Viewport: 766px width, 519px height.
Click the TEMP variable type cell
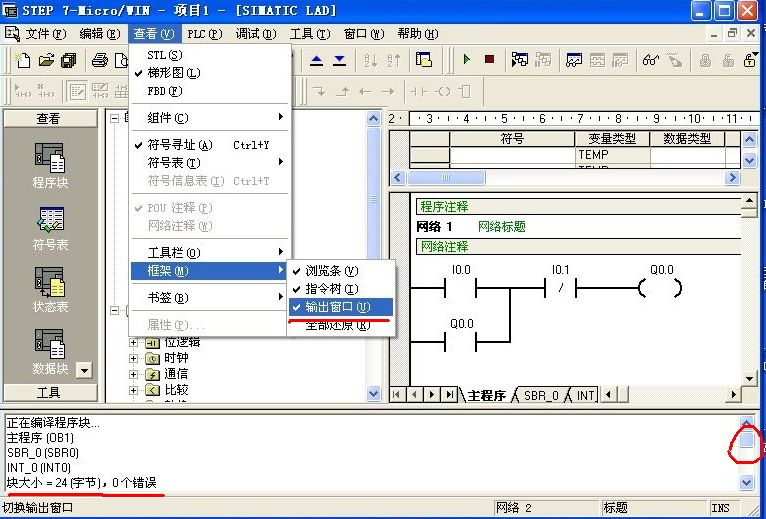(x=613, y=154)
